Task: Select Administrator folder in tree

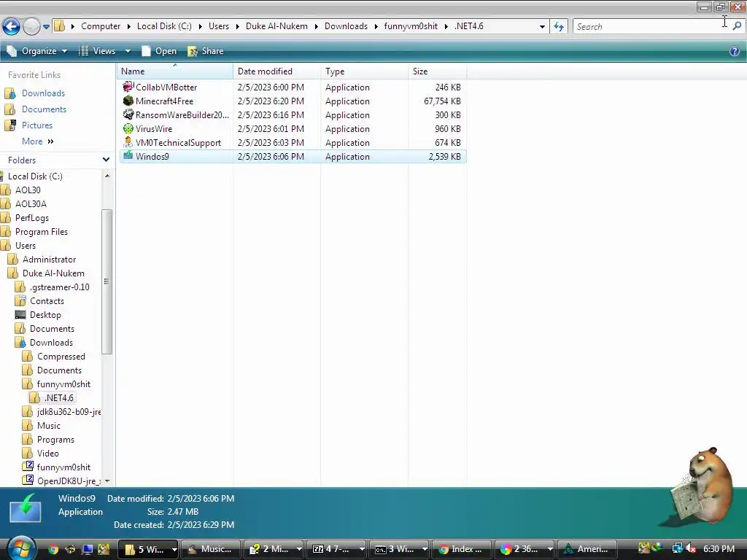Action: [x=49, y=260]
